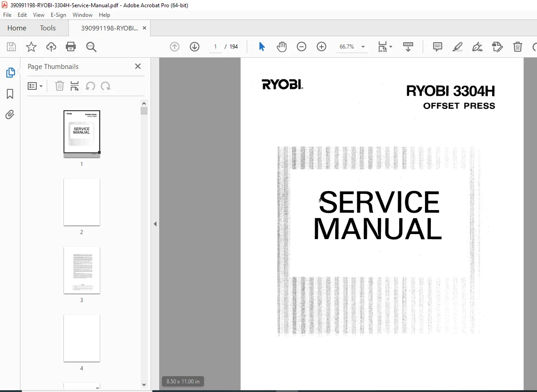This screenshot has width=537, height=392.
Task: Open the fit page options arrow
Action: pyautogui.click(x=391, y=47)
